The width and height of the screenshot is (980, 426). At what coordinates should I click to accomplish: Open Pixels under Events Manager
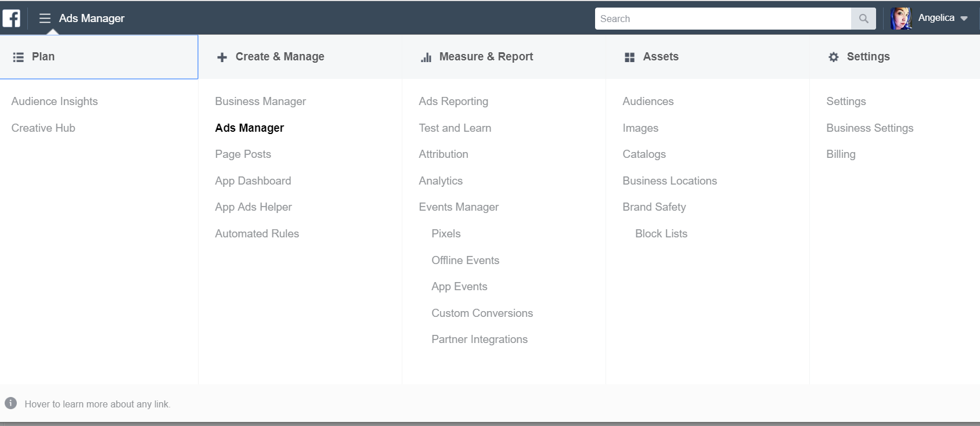446,234
